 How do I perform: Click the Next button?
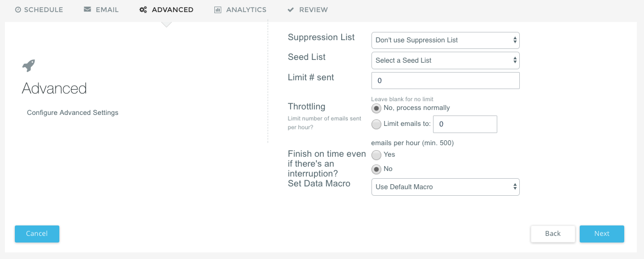click(602, 234)
